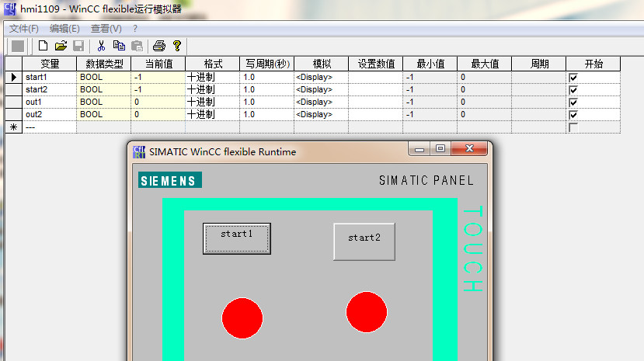Click the write cycle 1.0 cell for out1

[267, 102]
